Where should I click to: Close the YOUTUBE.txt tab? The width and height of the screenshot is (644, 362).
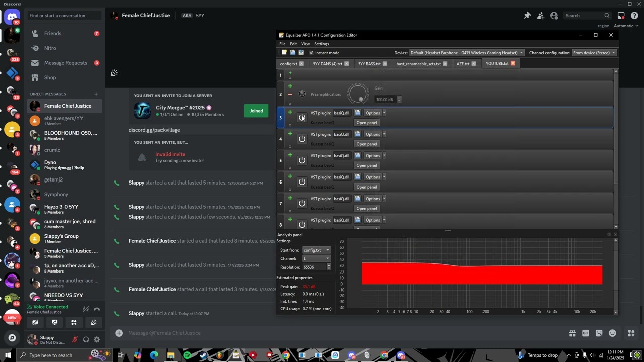click(513, 64)
